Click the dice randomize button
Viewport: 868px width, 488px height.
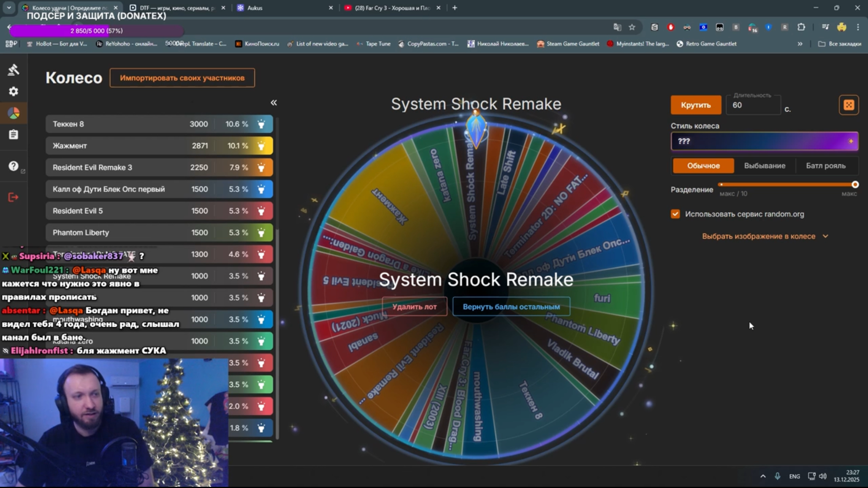(848, 105)
